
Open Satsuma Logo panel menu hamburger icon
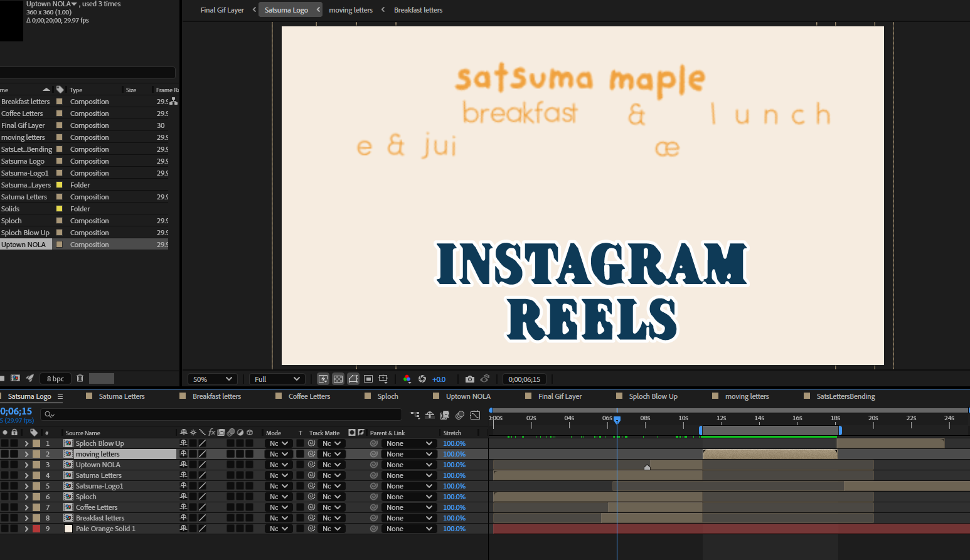tap(60, 396)
